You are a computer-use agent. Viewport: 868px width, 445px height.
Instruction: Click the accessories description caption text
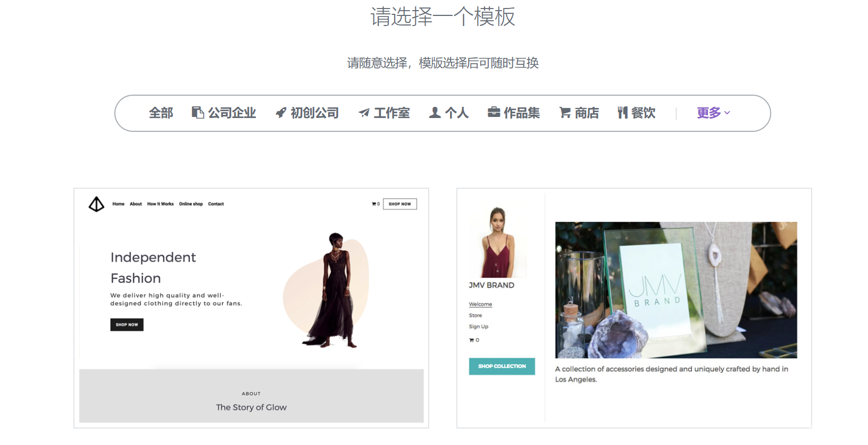point(672,374)
